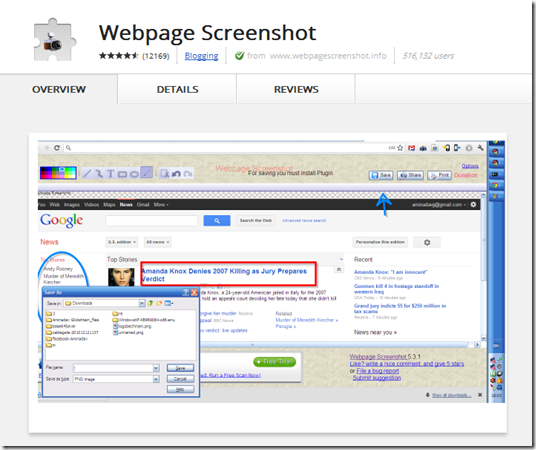This screenshot has height=450, width=536.
Task: Select the ellipse shape tool
Action: click(x=134, y=174)
